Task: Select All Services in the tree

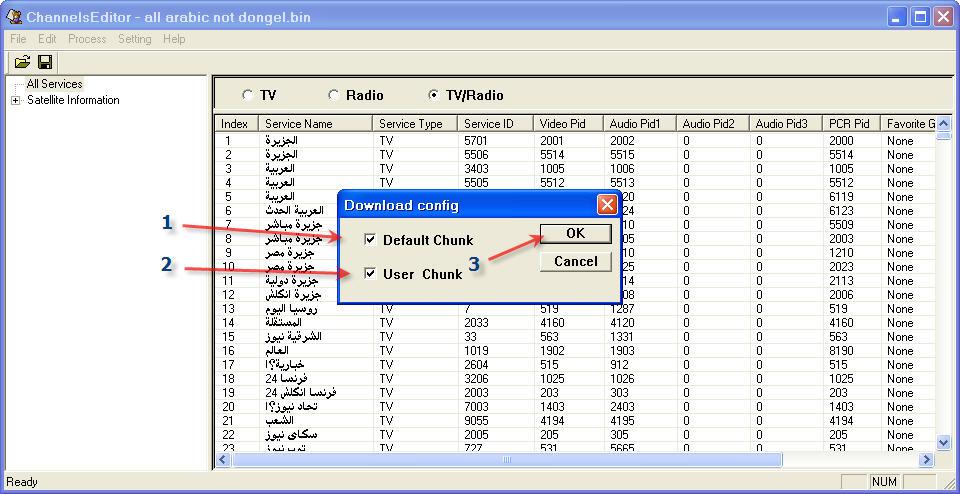Action: pyautogui.click(x=54, y=84)
